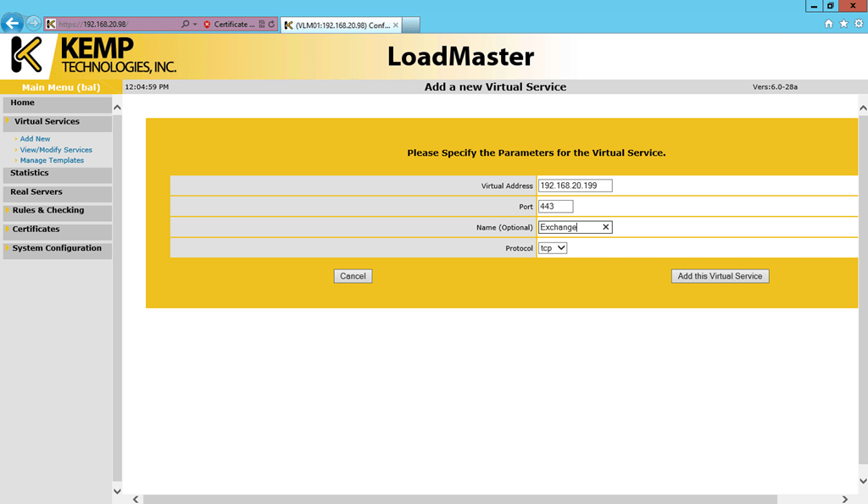Click the Add a new Virtual Service heading
This screenshot has height=504, width=868.
coord(495,87)
